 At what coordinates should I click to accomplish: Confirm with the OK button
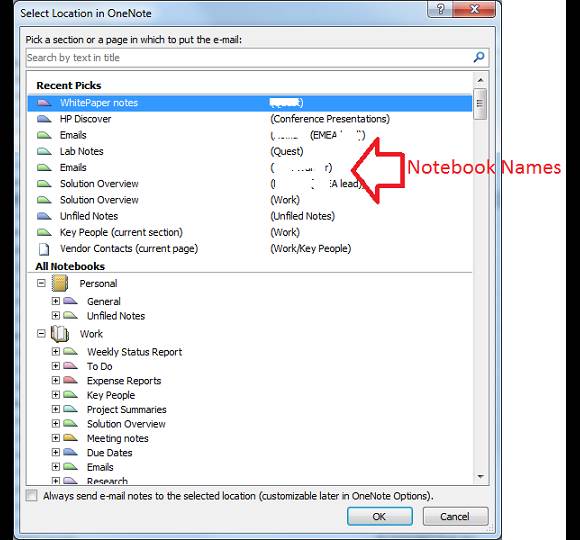click(x=380, y=516)
